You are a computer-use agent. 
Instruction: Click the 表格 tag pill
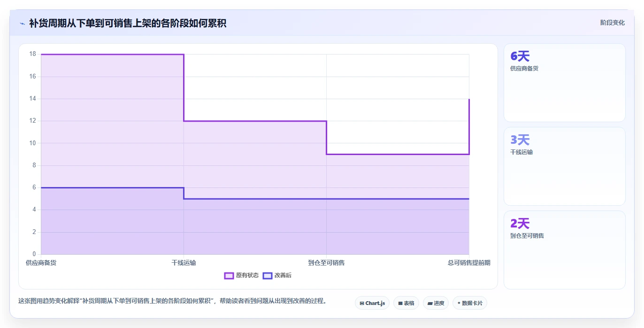406,303
